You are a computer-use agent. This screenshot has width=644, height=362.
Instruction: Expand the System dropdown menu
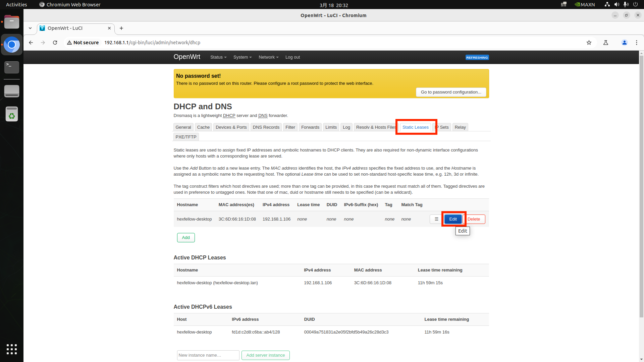click(242, 57)
